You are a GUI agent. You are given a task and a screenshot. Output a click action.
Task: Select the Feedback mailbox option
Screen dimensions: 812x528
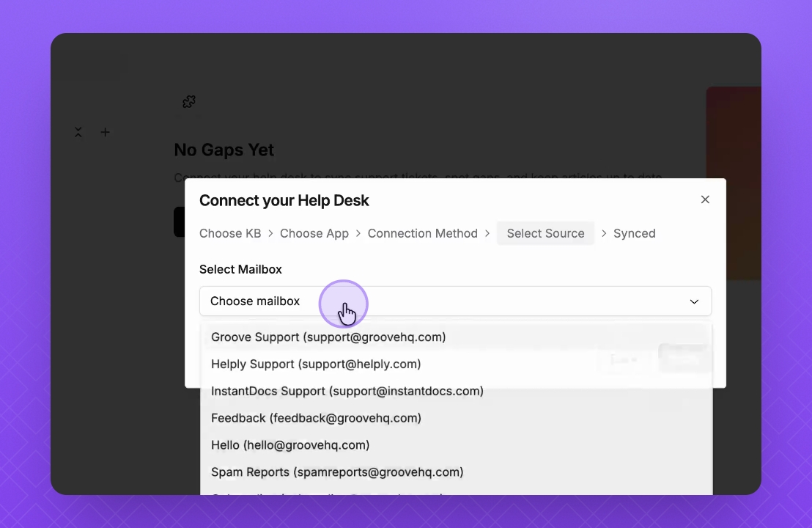(316, 419)
